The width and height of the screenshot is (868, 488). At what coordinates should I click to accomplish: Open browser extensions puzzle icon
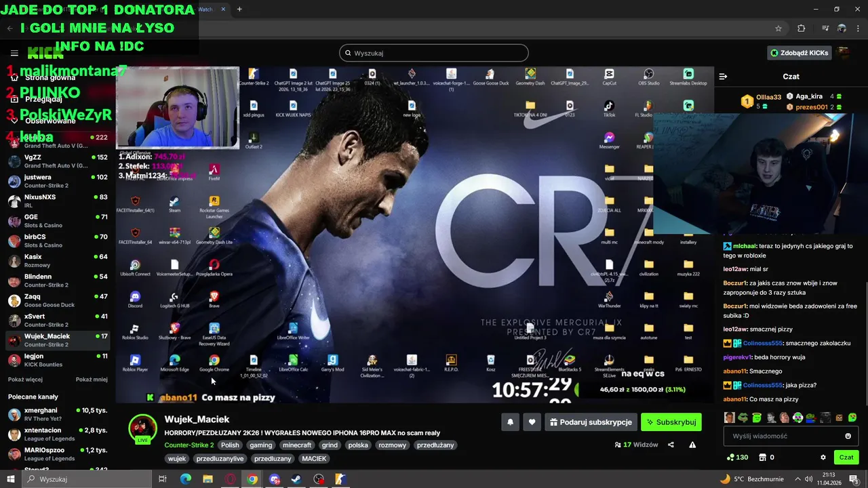[x=801, y=28]
